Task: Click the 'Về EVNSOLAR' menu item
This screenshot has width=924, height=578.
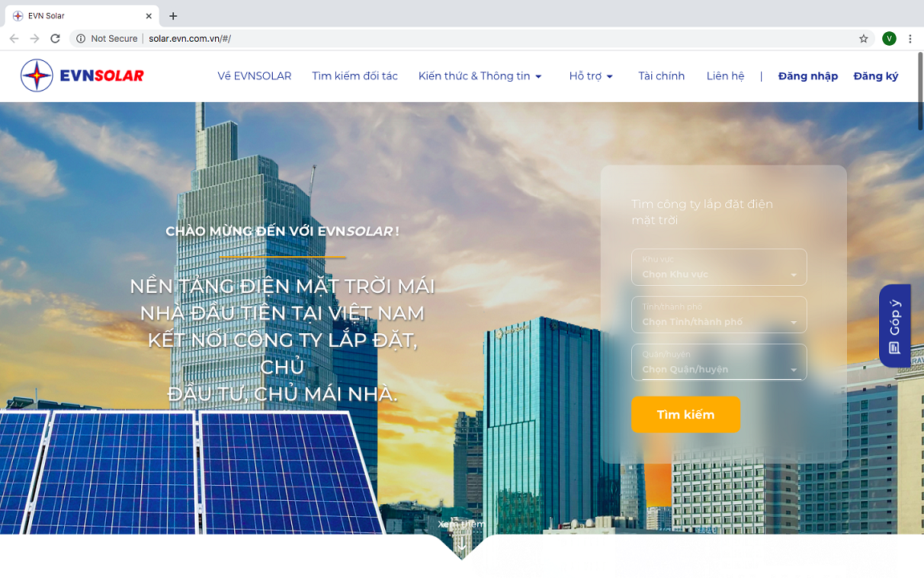Action: tap(254, 75)
